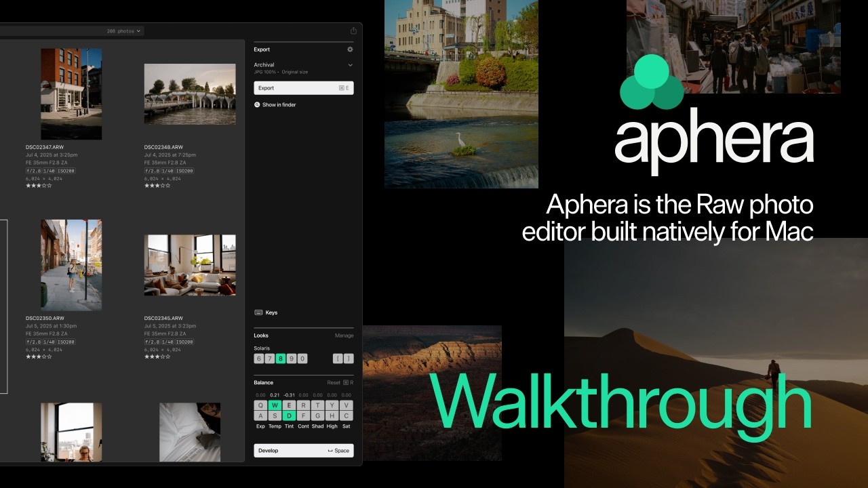Select the Y key for Highlights increase
This screenshot has width=868, height=488.
pyautogui.click(x=332, y=405)
